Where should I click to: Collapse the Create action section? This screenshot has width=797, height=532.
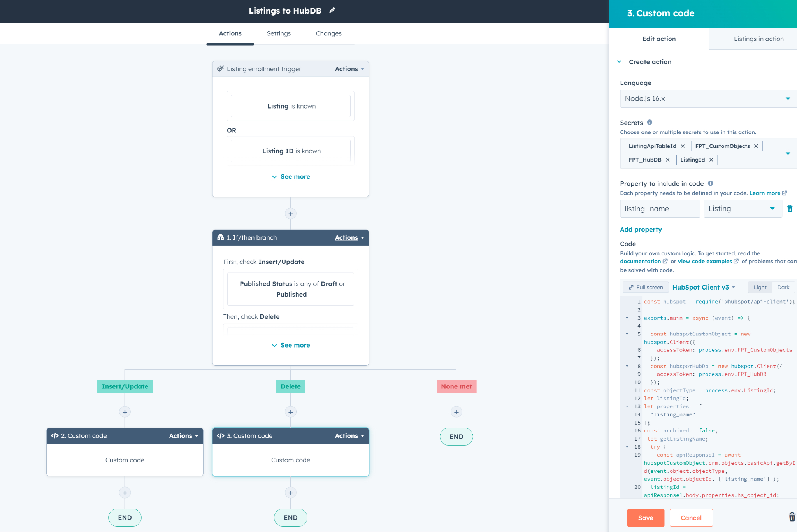point(619,61)
